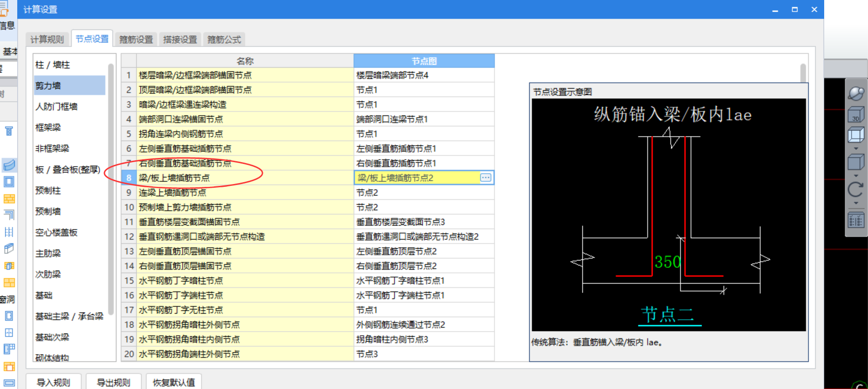
Task: Open the 箍筋设置 tab
Action: tap(136, 40)
